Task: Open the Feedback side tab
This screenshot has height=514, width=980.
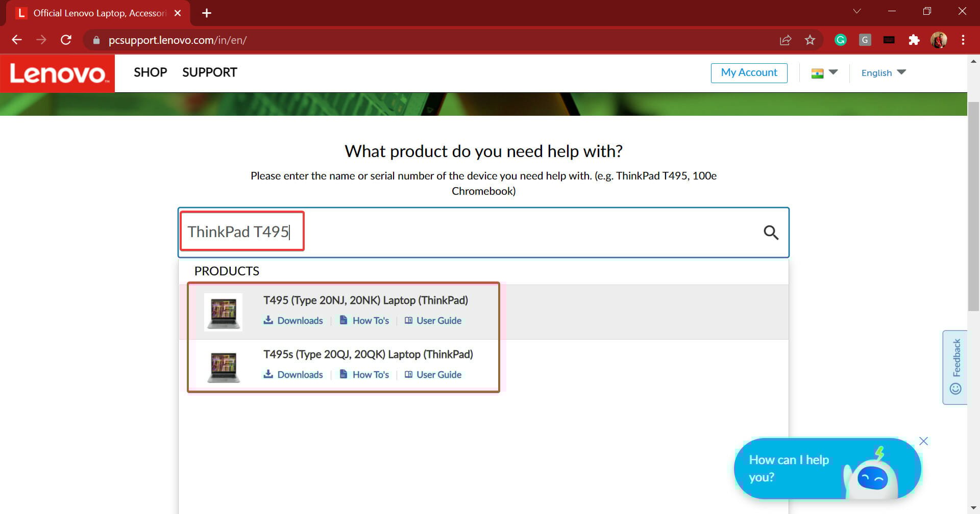Action: tap(955, 367)
